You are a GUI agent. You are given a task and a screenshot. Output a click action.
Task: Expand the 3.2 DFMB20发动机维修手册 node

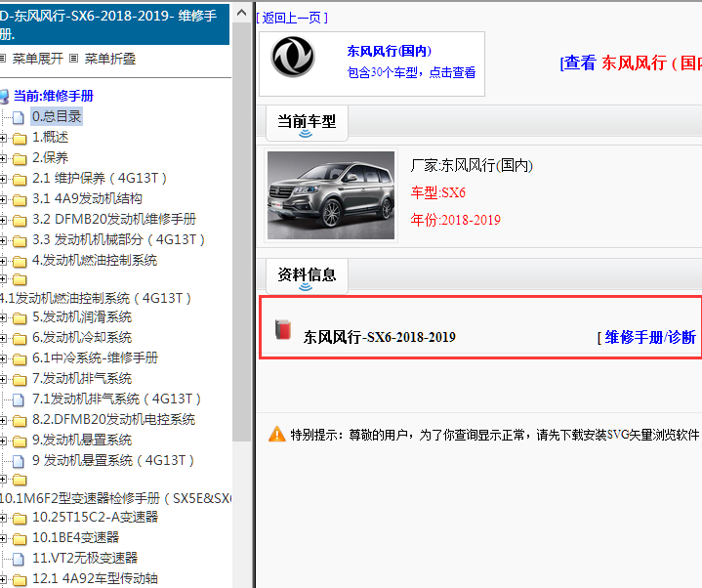(3, 221)
